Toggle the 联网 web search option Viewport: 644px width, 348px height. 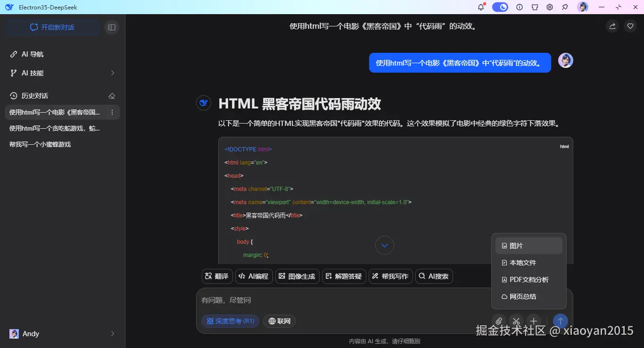coord(279,321)
